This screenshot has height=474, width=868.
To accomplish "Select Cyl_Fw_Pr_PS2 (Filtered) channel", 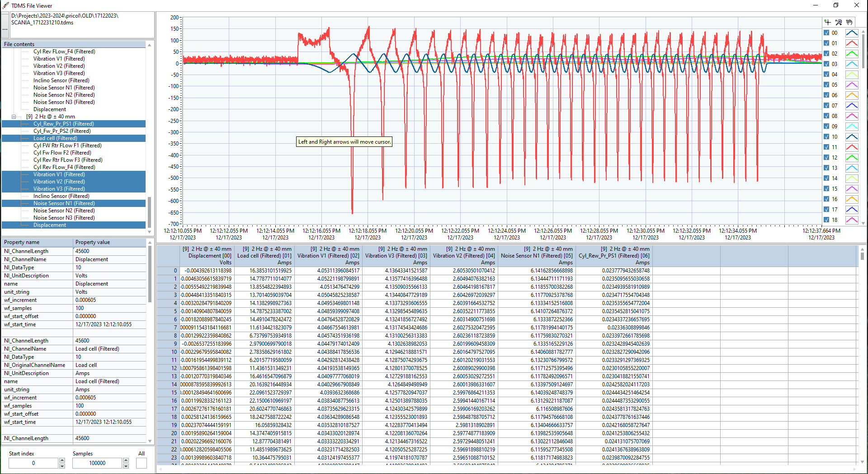I will click(62, 131).
